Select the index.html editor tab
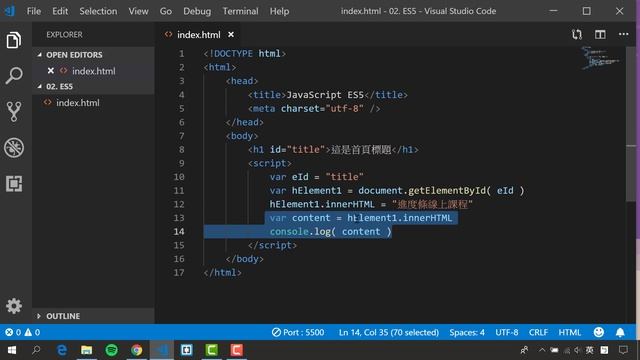The width and height of the screenshot is (640, 360). [198, 35]
